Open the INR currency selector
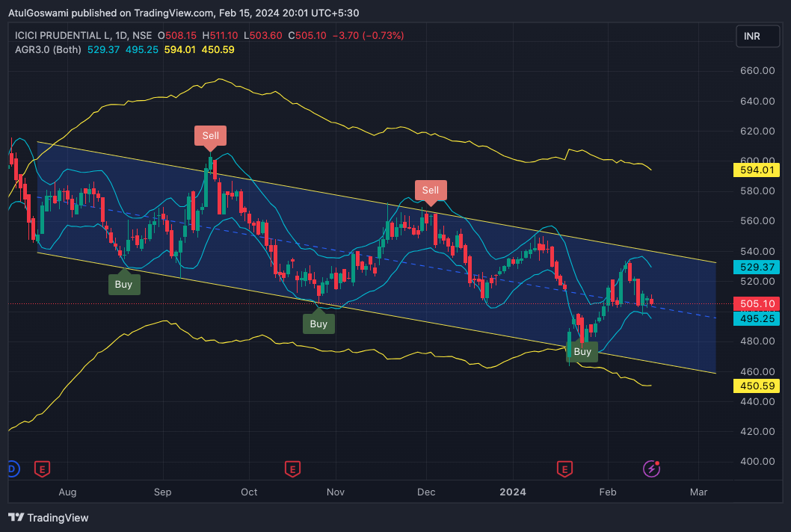The width and height of the screenshot is (791, 532). point(757,37)
